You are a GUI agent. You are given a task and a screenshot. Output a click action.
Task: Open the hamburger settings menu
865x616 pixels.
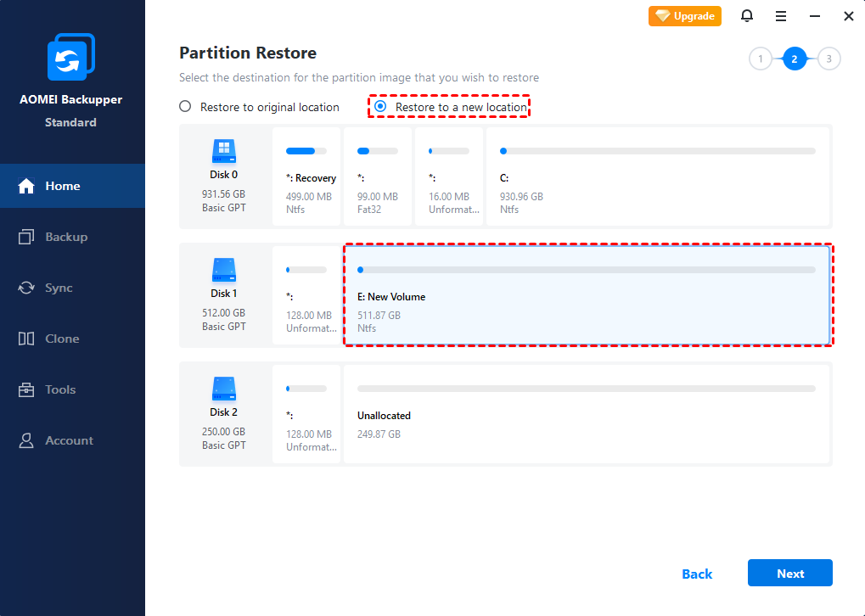781,16
